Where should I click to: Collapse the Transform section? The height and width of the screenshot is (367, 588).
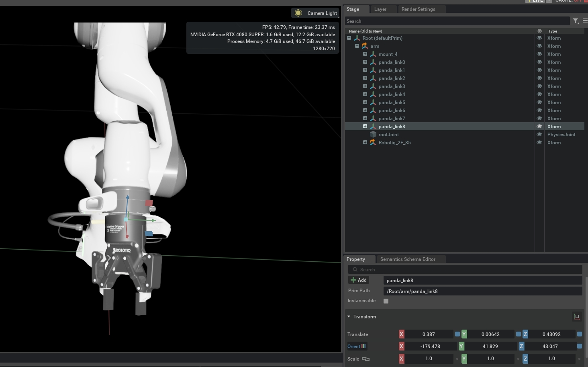point(349,316)
